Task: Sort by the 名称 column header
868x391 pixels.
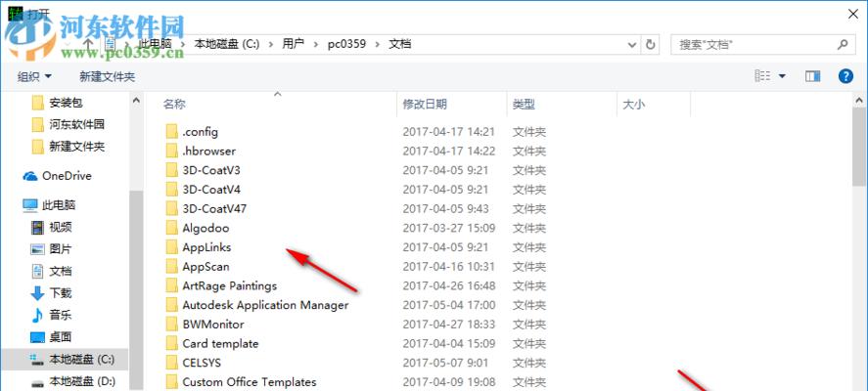Action: click(x=175, y=104)
